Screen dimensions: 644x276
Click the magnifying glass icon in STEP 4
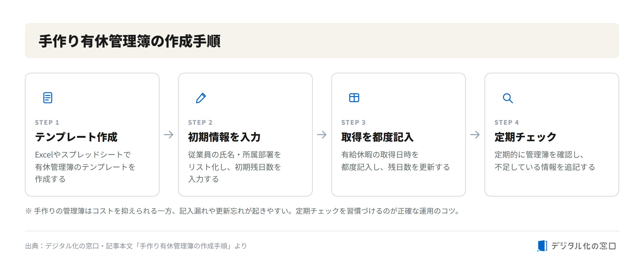coord(508,98)
